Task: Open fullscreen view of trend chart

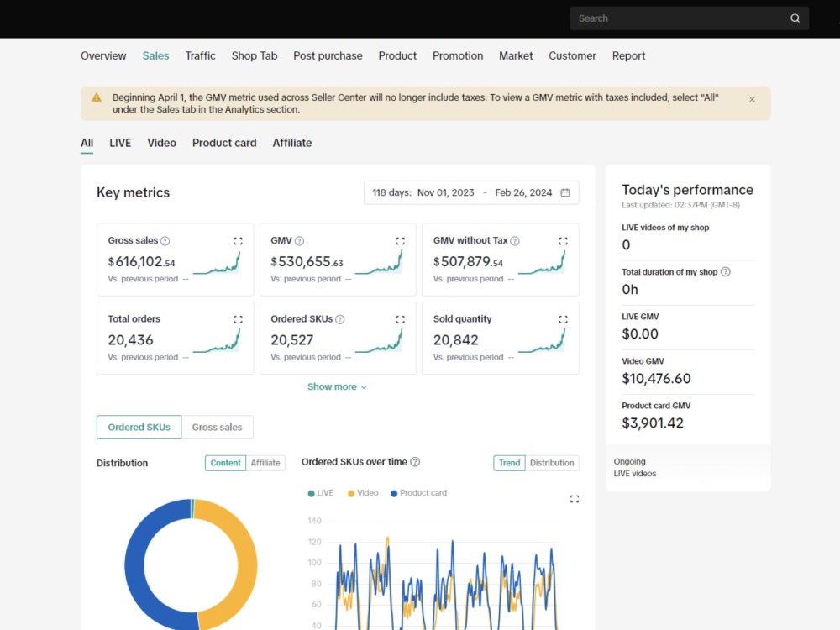Action: coord(575,499)
